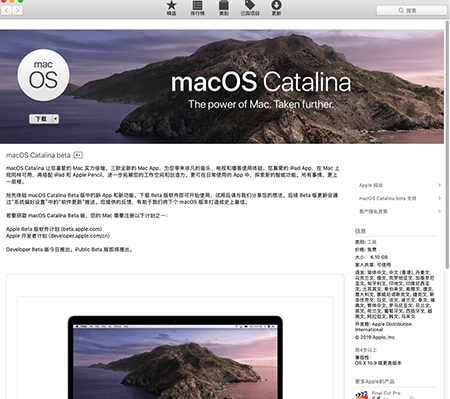The image size is (450, 399).
Task: Click the 4+ age rating badge
Action: coord(78,155)
